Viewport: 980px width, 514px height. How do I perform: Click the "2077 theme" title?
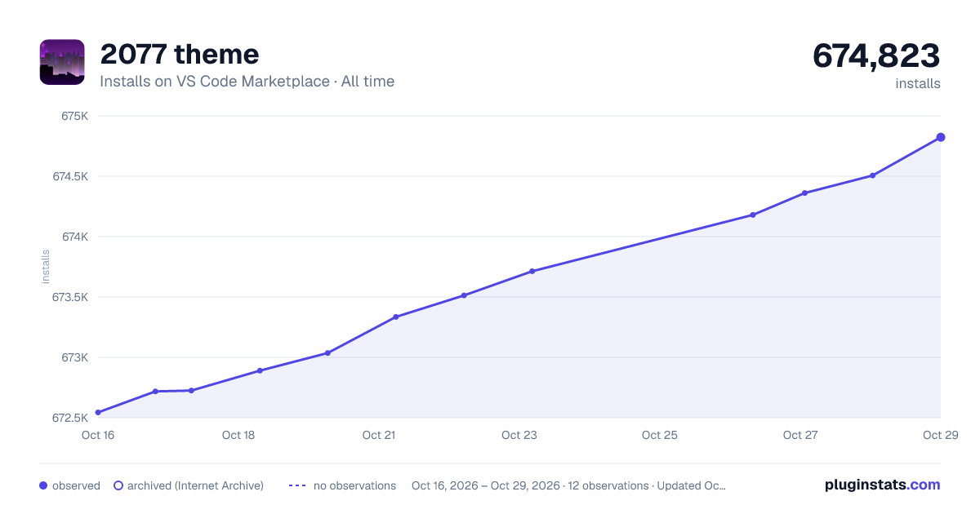tap(180, 55)
